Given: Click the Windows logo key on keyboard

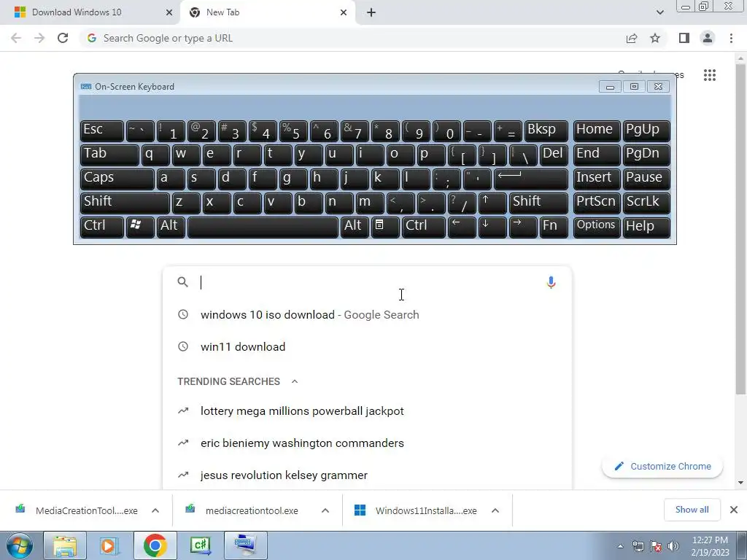Looking at the screenshot, I should coord(140,227).
